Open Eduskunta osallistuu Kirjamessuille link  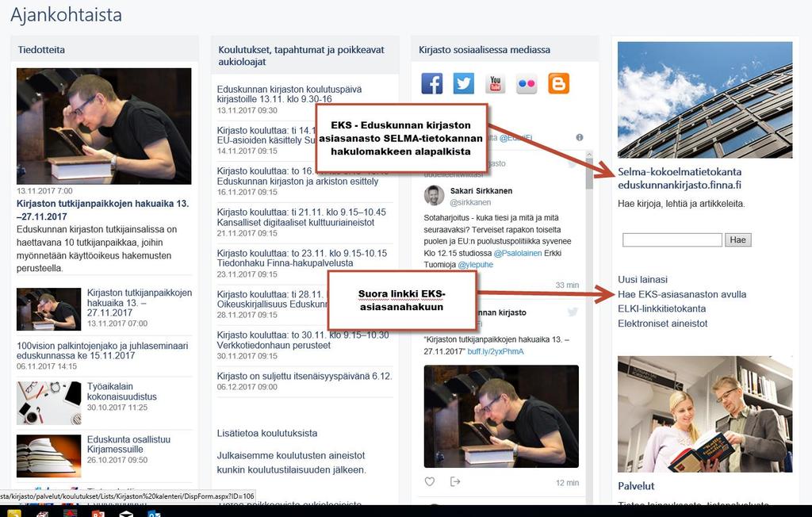[x=128, y=445]
